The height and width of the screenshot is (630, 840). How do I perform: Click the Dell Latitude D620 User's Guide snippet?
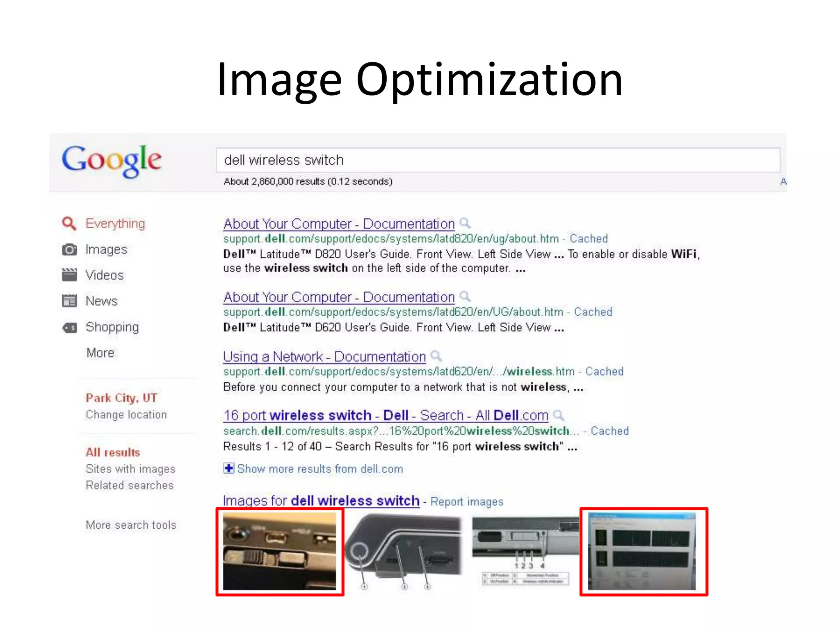point(394,328)
